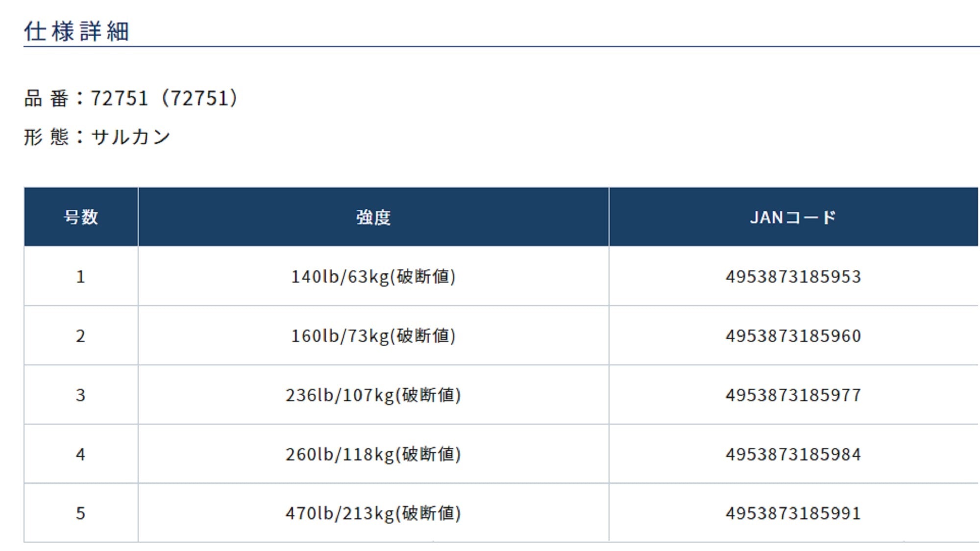Select JAN code 4953873185977
Viewport: 980px width, 551px height.
click(x=793, y=395)
